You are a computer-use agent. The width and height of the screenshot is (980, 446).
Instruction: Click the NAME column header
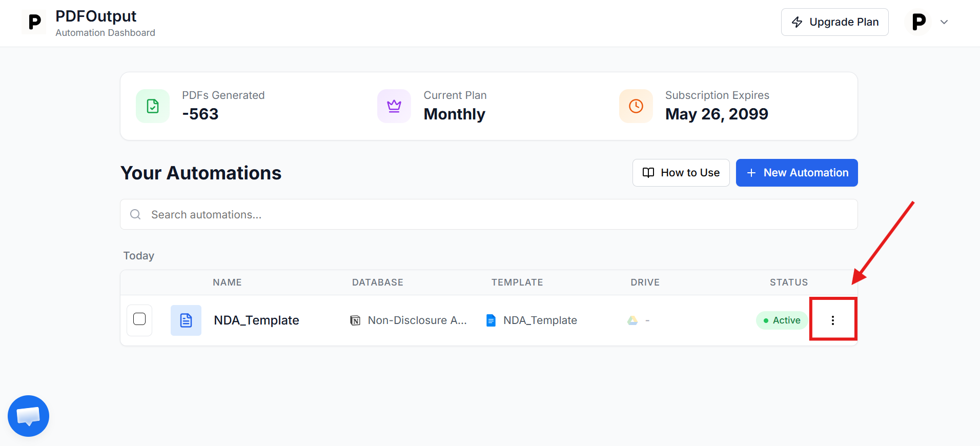point(227,282)
